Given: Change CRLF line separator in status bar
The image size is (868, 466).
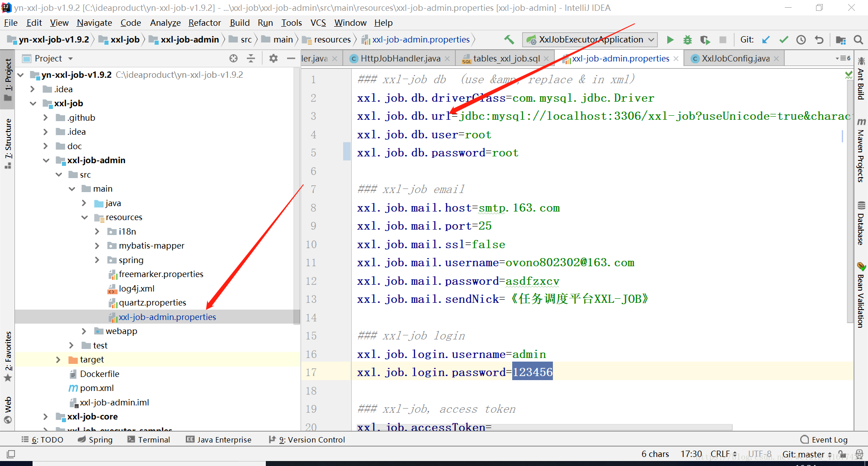Looking at the screenshot, I should (723, 454).
